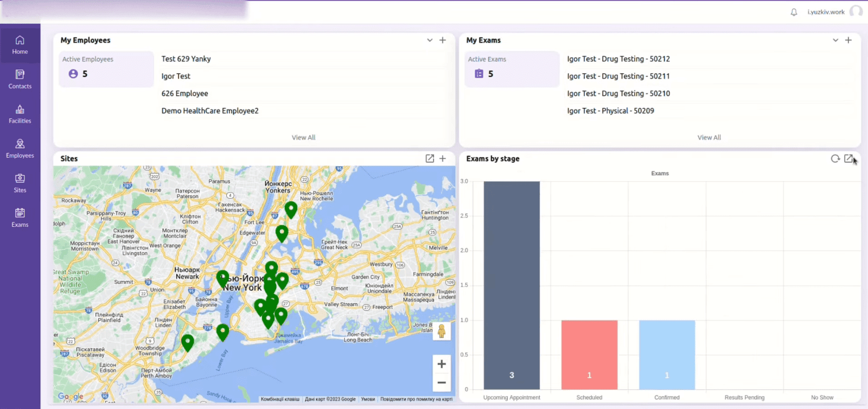Viewport: 868px width, 409px height.
Task: View all exams link
Action: tap(709, 138)
